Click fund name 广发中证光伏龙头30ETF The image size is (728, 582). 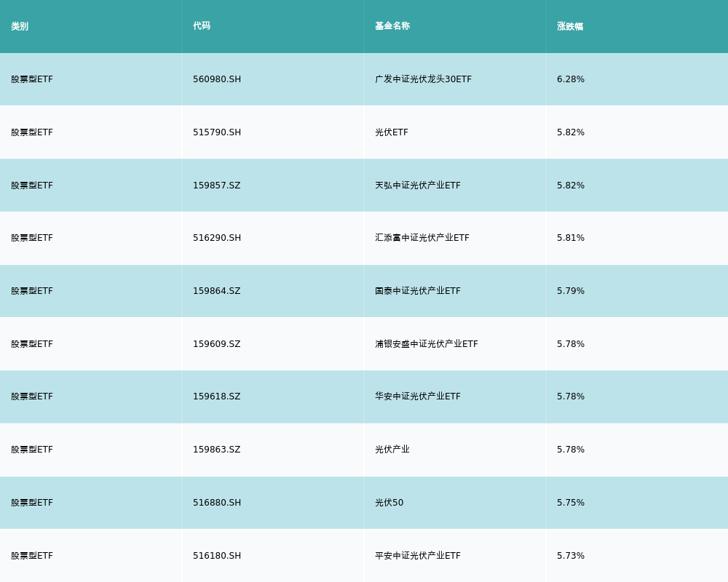424,79
